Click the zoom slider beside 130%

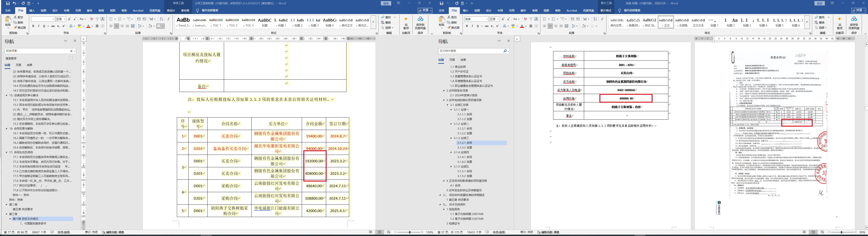(410, 232)
